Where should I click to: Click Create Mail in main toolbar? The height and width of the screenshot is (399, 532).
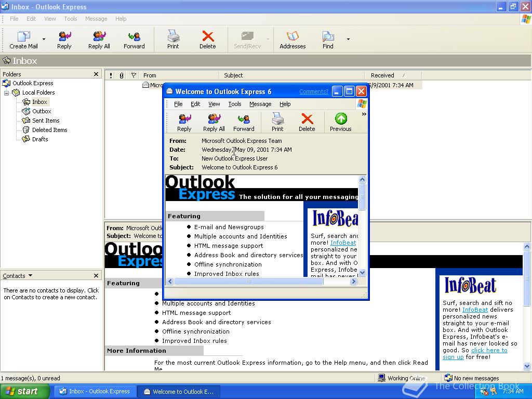coord(23,39)
